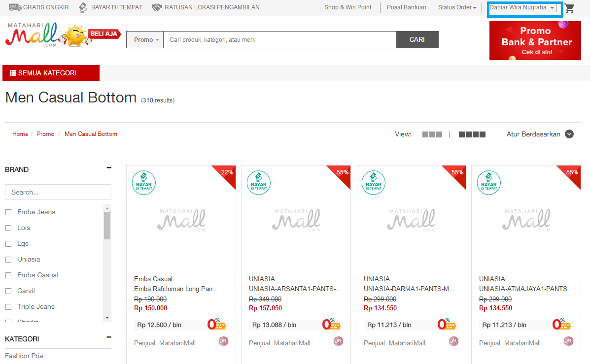Image resolution: width=590 pixels, height=364 pixels.
Task: Go to Home breadcrumb
Action: (20, 134)
